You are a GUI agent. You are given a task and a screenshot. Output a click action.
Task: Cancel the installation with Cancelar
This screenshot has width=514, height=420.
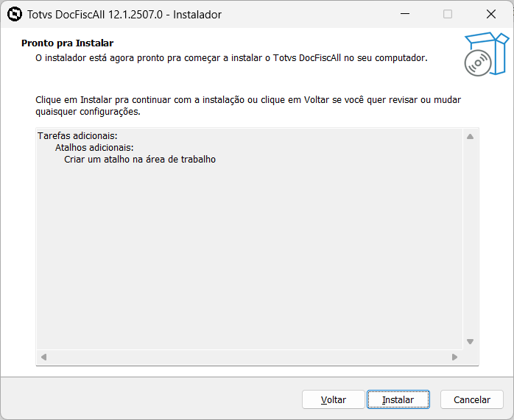tap(472, 399)
